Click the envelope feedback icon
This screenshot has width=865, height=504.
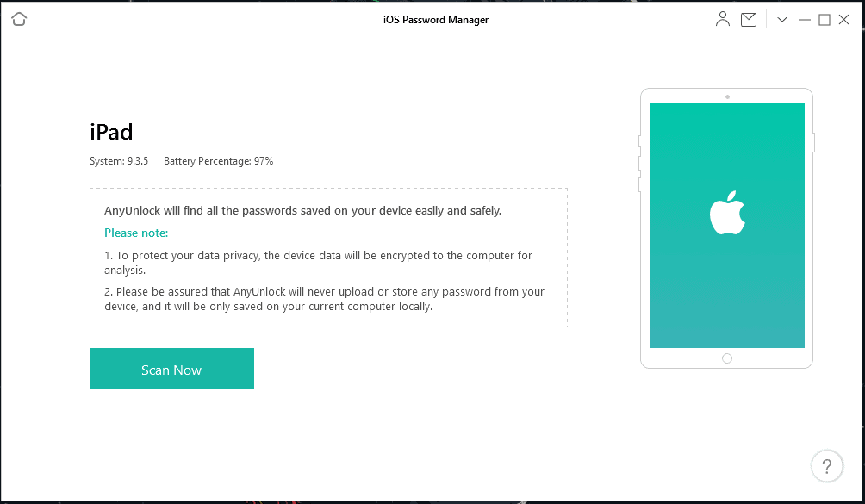(749, 19)
